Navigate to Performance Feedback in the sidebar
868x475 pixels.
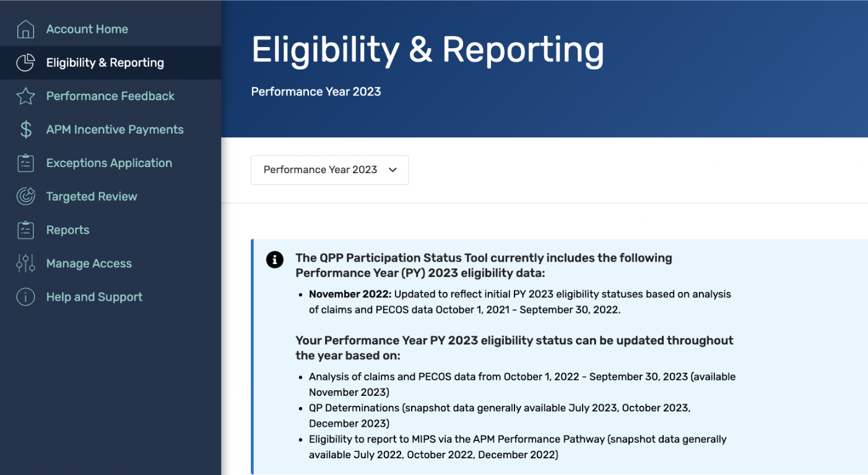click(110, 96)
